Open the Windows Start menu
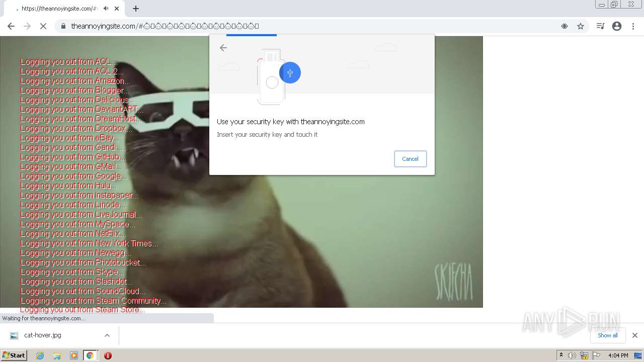This screenshot has height=362, width=644. click(x=14, y=355)
